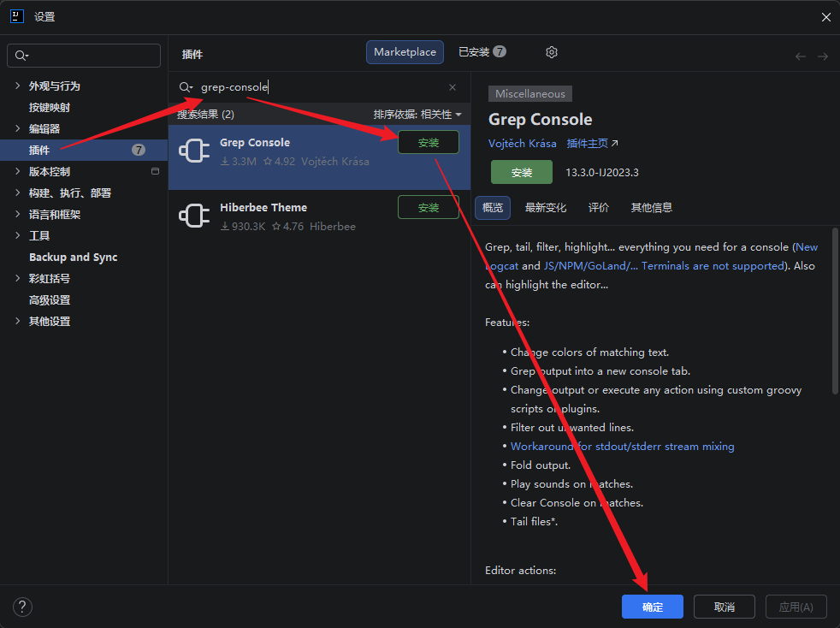Switch to the Marketplace tab
The height and width of the screenshot is (628, 840).
click(x=405, y=52)
